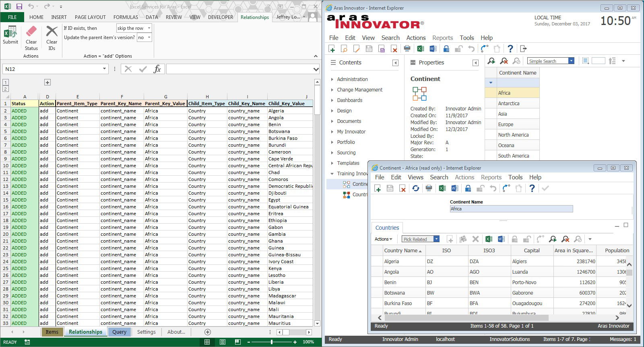The image size is (644, 347).
Task: Open the FORMULAS ribbon tab
Action: point(126,17)
